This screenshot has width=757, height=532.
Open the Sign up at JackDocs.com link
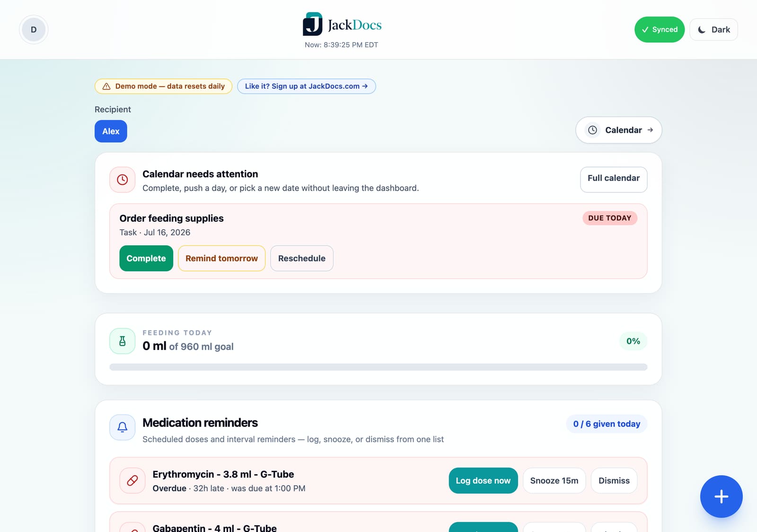click(x=306, y=86)
